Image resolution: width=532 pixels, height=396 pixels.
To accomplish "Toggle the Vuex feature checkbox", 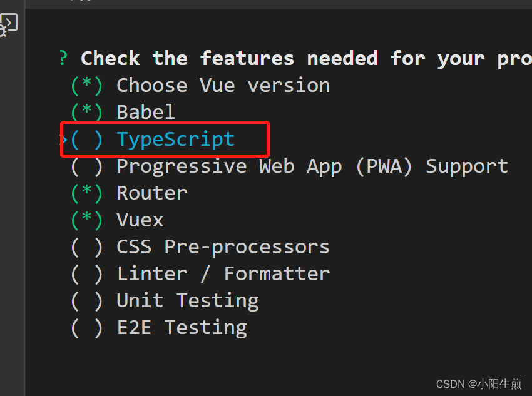I will point(87,220).
